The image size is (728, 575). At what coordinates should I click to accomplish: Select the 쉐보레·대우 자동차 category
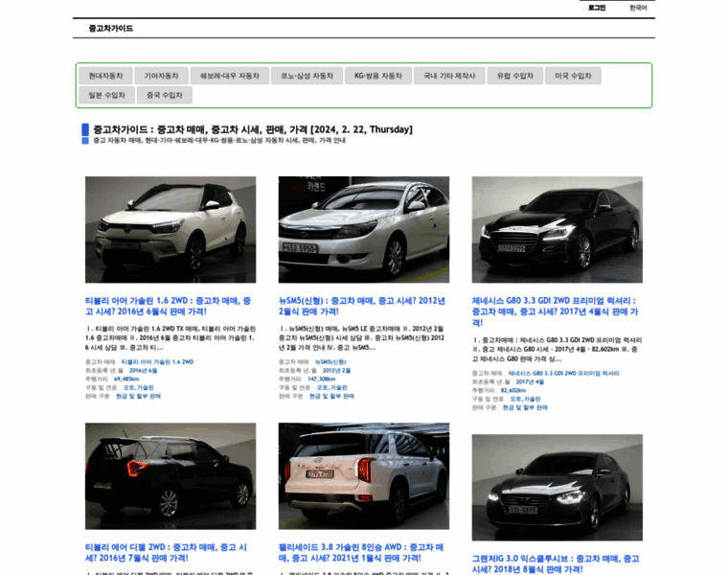tap(230, 76)
